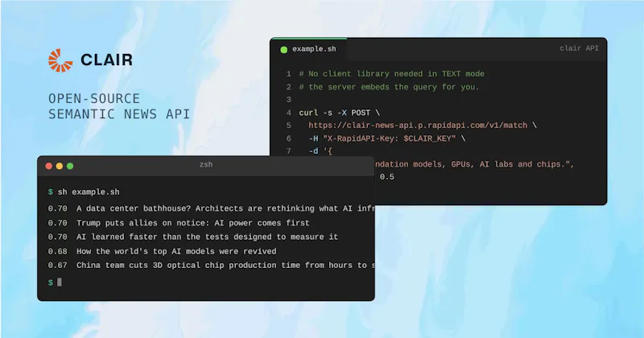Click line number 5 in the editor gutter
This screenshot has height=338, width=644.
[289, 126]
